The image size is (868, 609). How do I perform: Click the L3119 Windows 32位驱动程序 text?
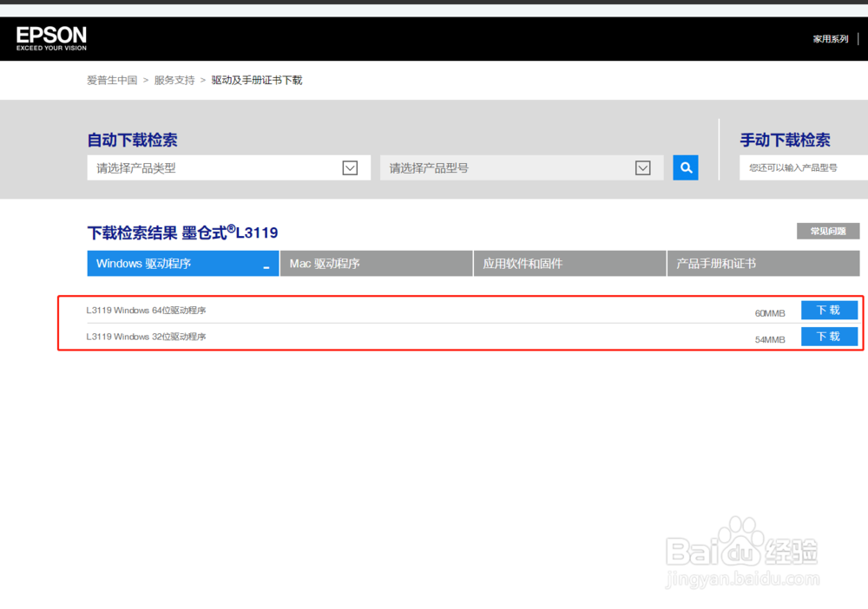146,337
